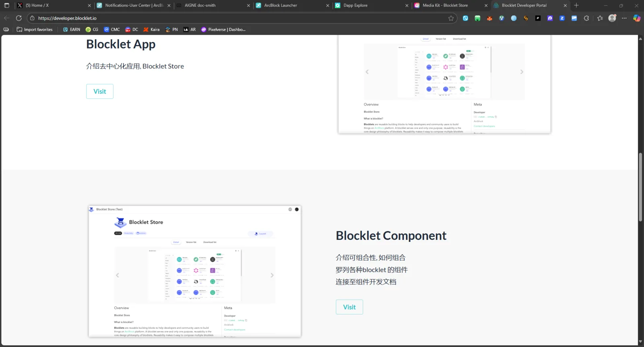
Task: Open the PN bookmark
Action: click(x=171, y=29)
